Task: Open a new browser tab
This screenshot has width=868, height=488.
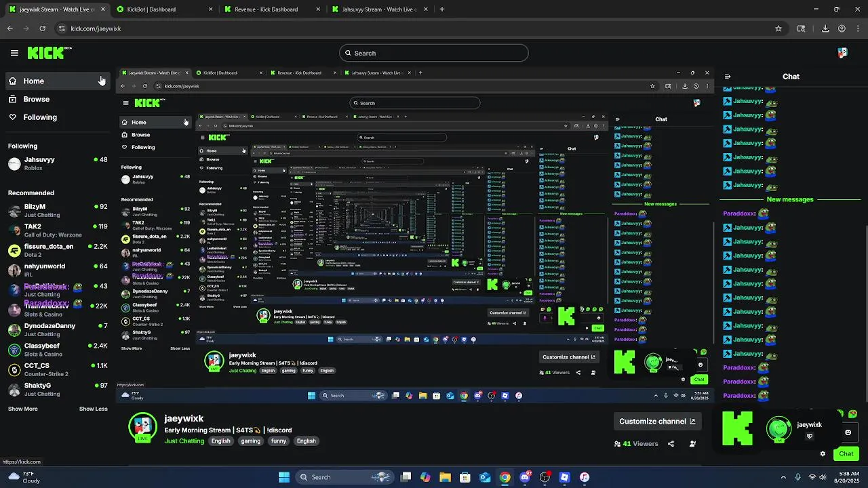Action: [442, 9]
